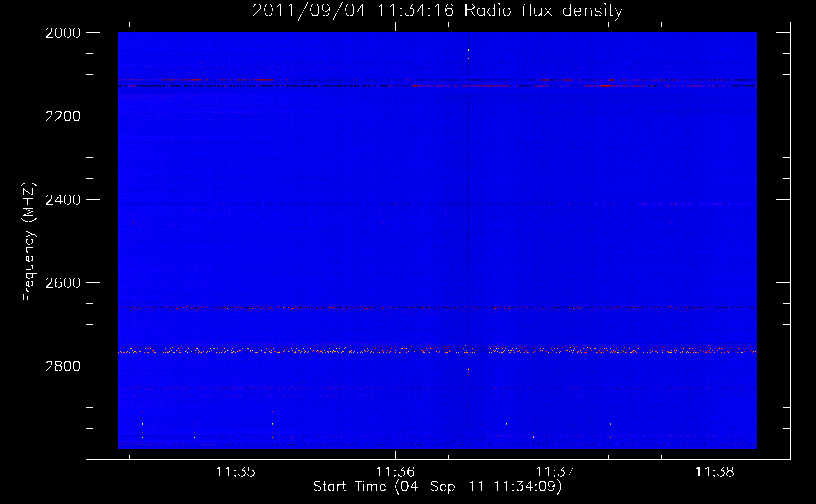Click the 2000 frequency tick label

(x=63, y=33)
